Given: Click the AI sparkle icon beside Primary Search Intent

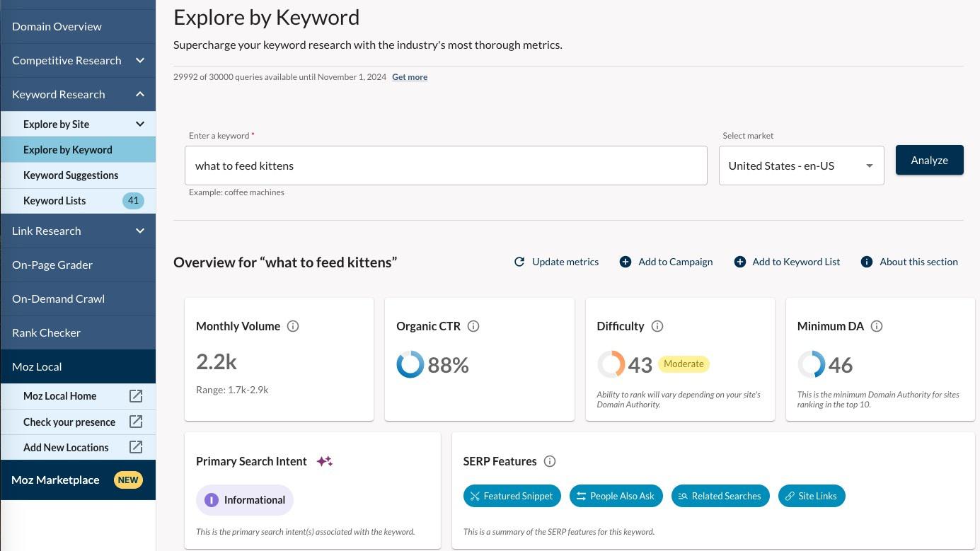Looking at the screenshot, I should coord(325,461).
